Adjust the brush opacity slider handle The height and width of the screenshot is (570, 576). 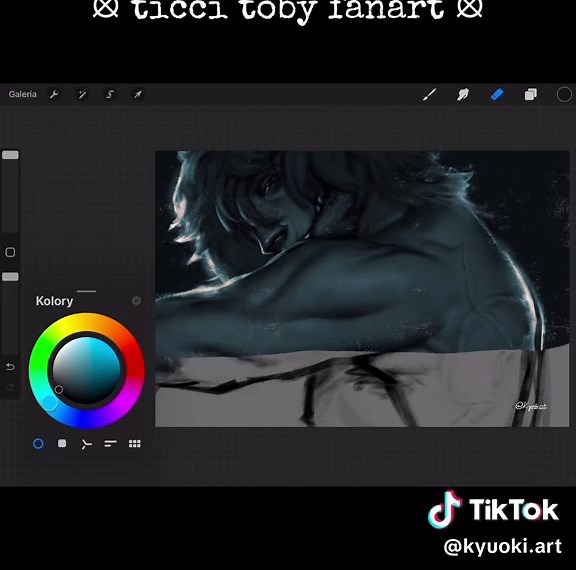point(10,277)
